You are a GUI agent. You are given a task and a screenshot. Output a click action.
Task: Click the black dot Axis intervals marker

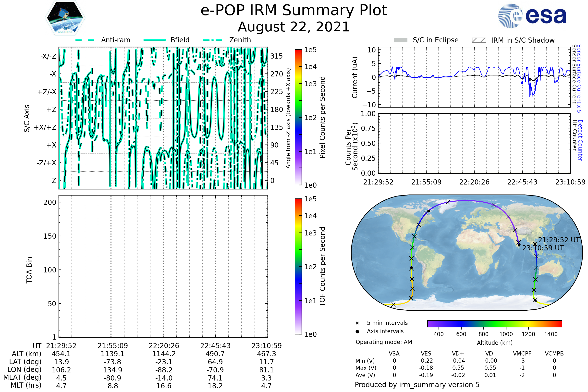(357, 331)
